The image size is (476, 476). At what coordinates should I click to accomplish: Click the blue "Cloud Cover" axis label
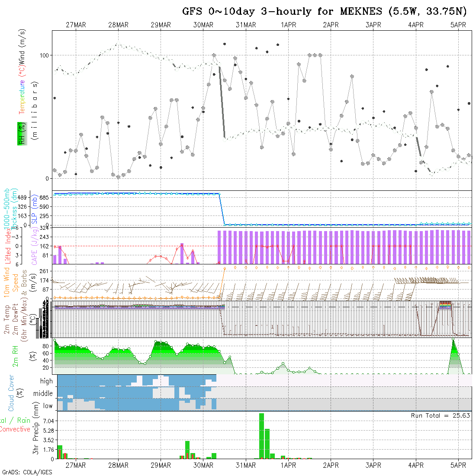(11, 393)
